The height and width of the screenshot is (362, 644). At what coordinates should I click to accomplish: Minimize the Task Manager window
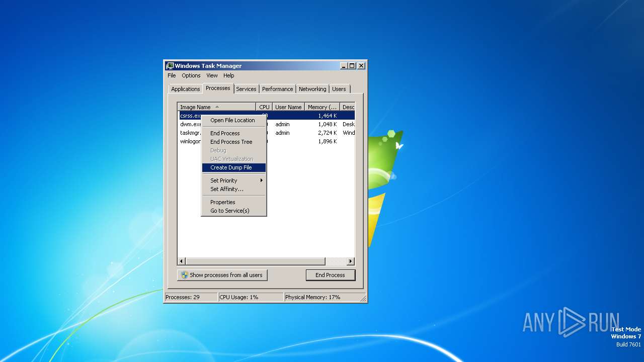344,66
